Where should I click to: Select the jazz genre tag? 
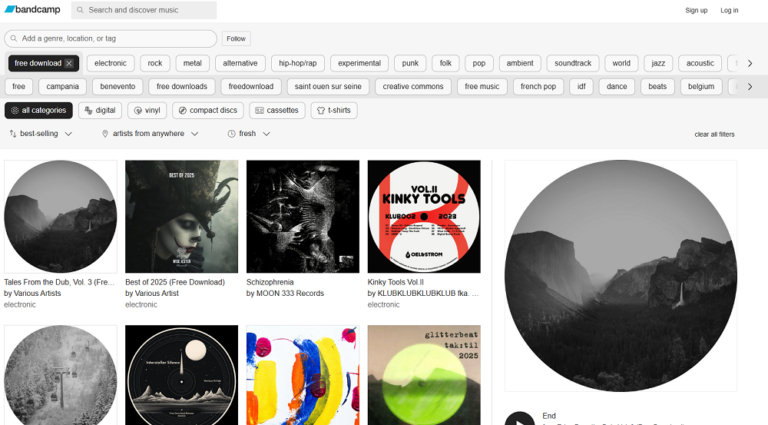[658, 63]
